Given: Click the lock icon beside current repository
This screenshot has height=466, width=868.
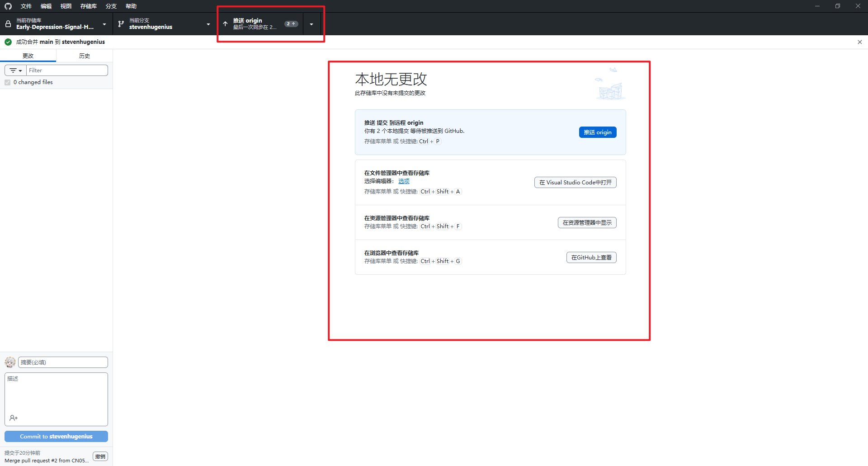Looking at the screenshot, I should click(x=8, y=24).
